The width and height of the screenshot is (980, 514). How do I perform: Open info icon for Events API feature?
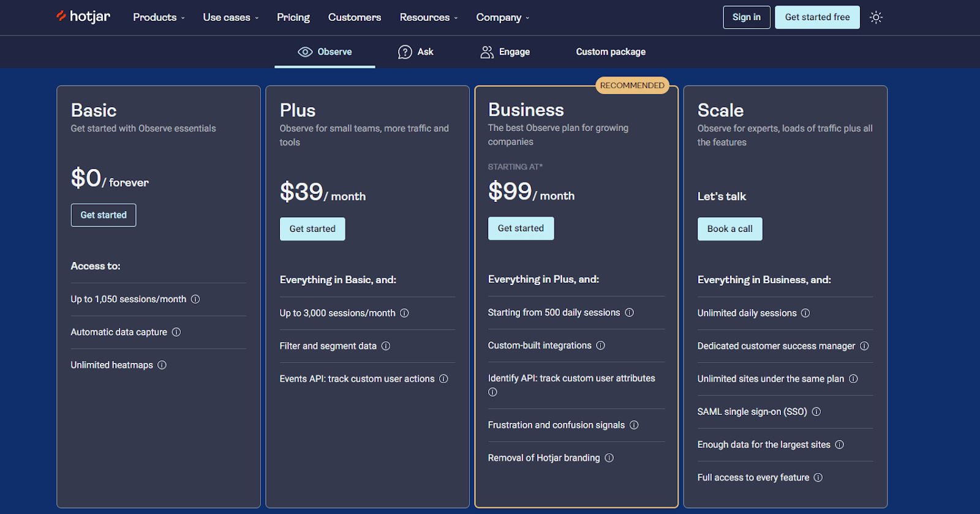(x=443, y=379)
